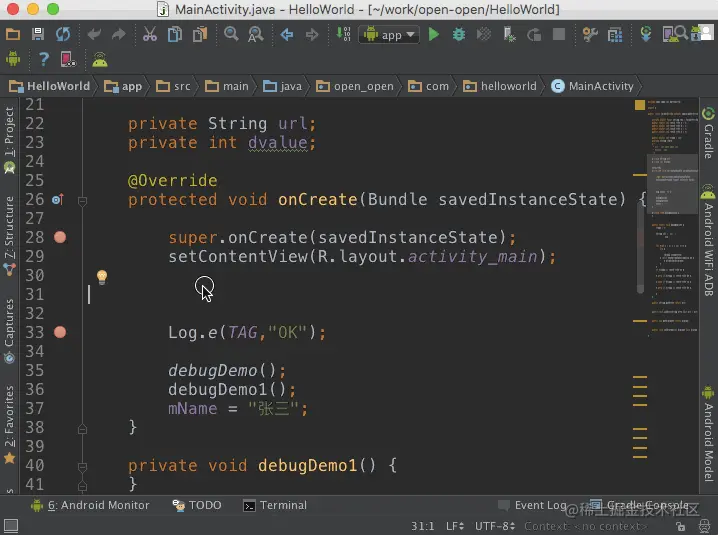718x535 pixels.
Task: Click the Copy icon in toolbar
Action: click(x=175, y=34)
